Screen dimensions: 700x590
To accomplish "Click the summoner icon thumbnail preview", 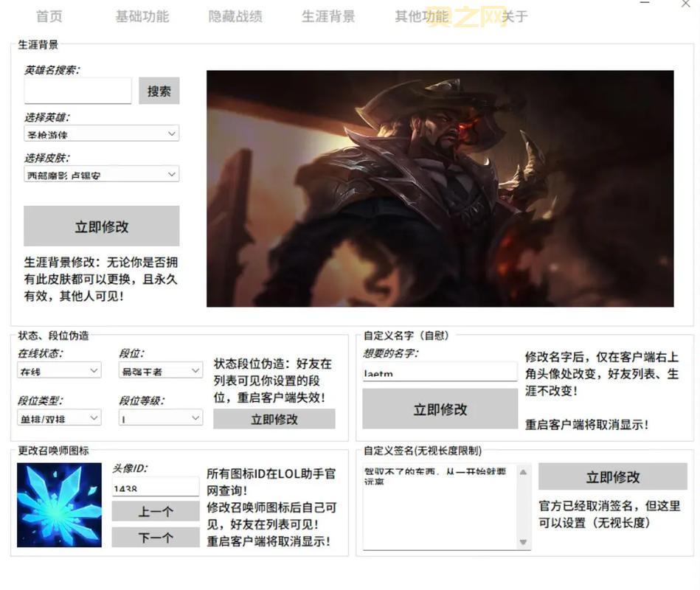I will (x=58, y=504).
